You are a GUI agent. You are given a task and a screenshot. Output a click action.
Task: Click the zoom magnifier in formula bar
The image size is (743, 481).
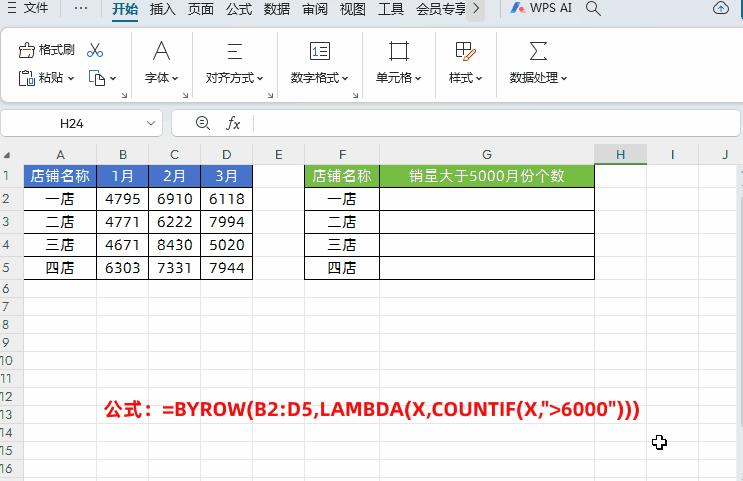click(x=203, y=123)
